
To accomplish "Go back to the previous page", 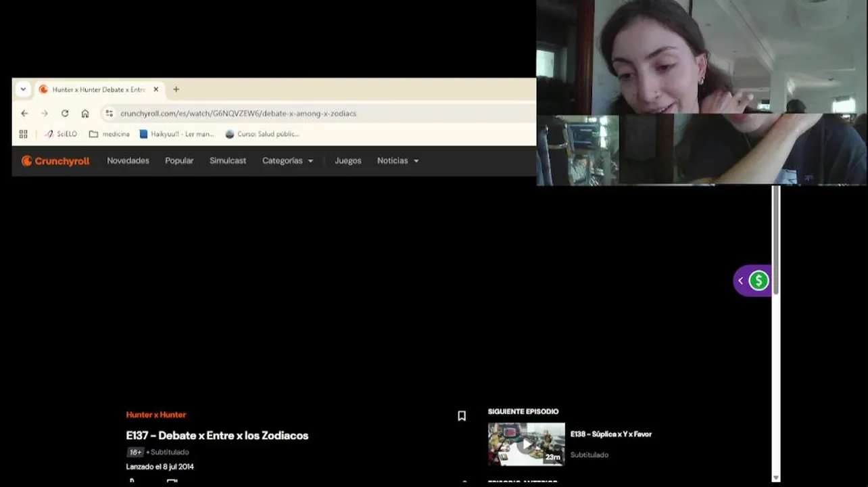I will coord(24,114).
